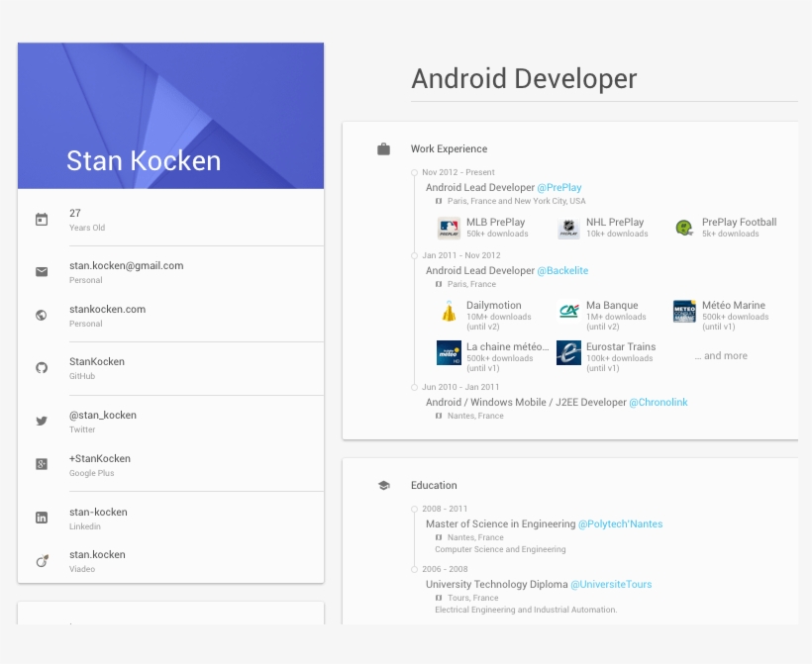The height and width of the screenshot is (664, 812).
Task: Select the Dailymotion app thumbnail
Action: [x=449, y=311]
